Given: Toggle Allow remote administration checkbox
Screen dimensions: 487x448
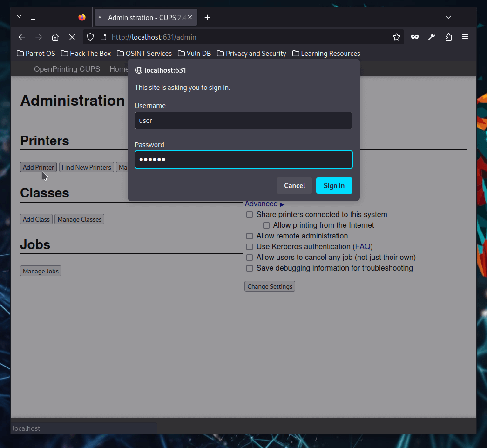Looking at the screenshot, I should coord(250,236).
